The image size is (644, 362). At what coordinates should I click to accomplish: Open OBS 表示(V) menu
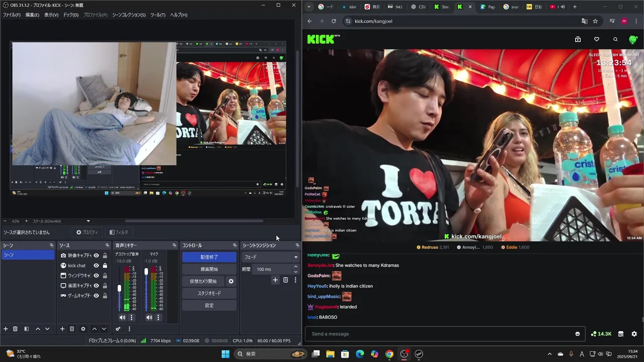(x=51, y=15)
